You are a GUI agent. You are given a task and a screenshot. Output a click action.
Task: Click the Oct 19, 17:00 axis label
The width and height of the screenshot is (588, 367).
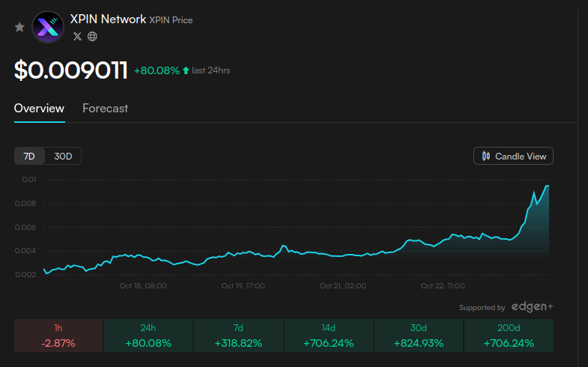coord(243,285)
